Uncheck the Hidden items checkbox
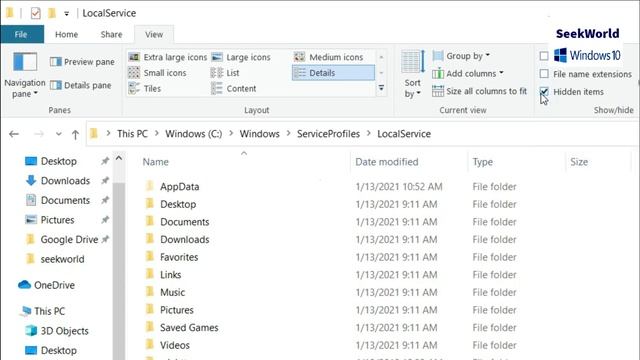This screenshot has width=640, height=360. 544,91
